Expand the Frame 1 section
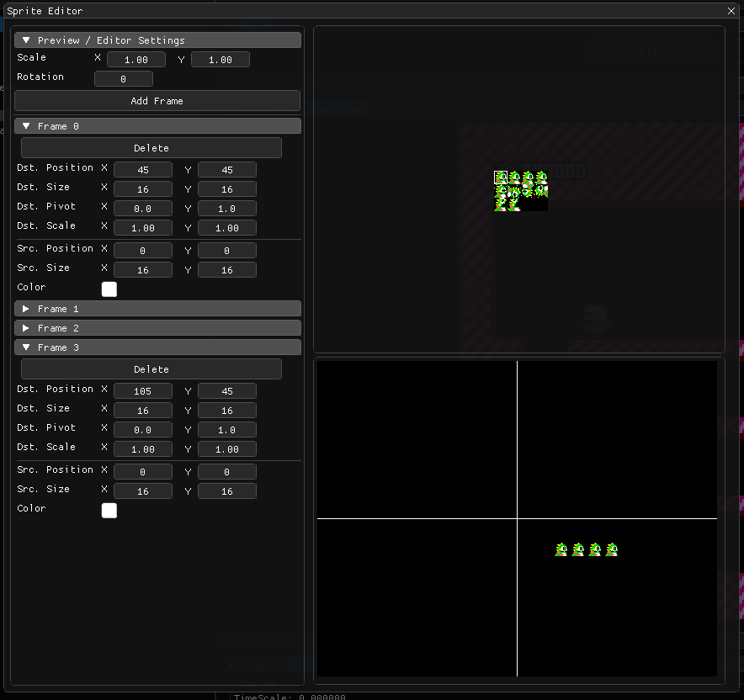 [x=157, y=309]
